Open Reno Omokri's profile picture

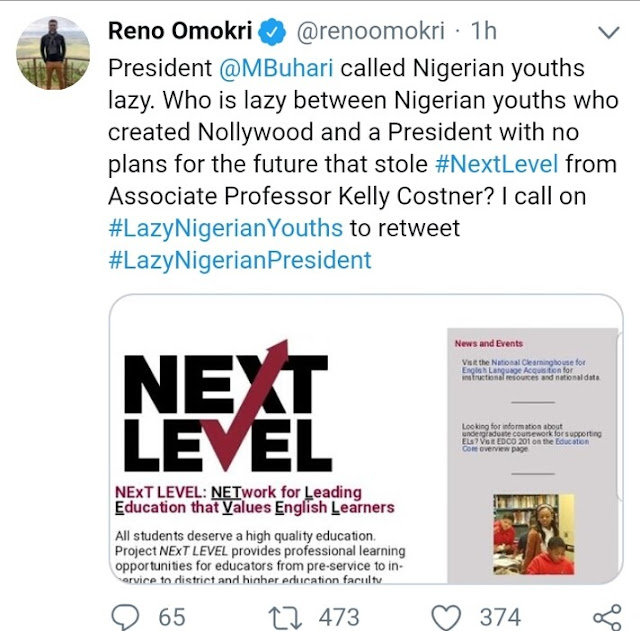pyautogui.click(x=54, y=52)
